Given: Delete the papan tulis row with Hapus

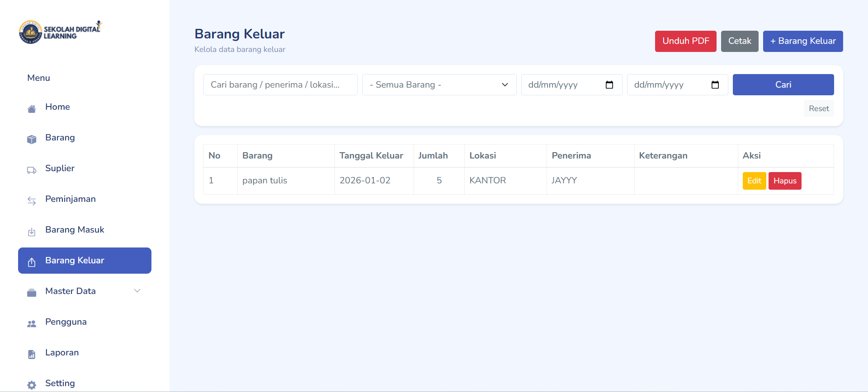Looking at the screenshot, I should (x=784, y=181).
